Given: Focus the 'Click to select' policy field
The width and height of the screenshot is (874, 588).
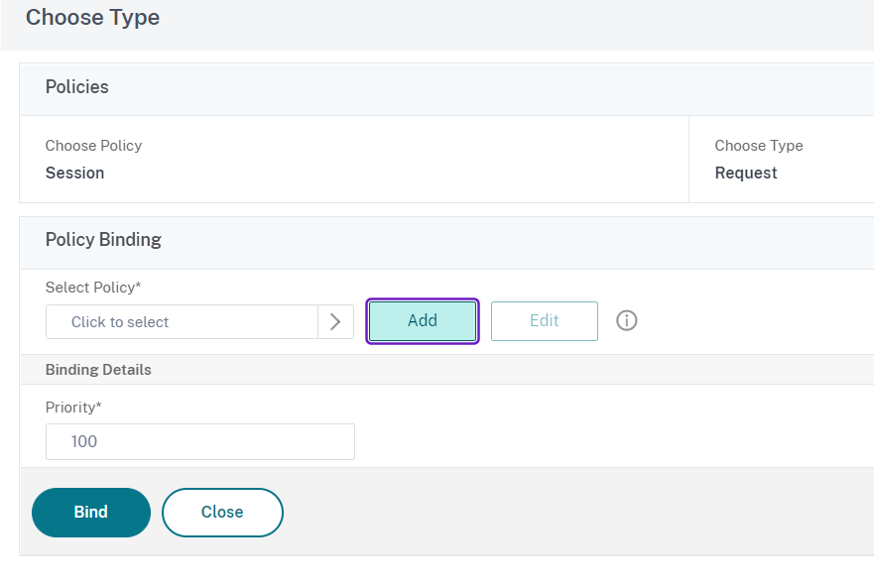Looking at the screenshot, I should 183,321.
